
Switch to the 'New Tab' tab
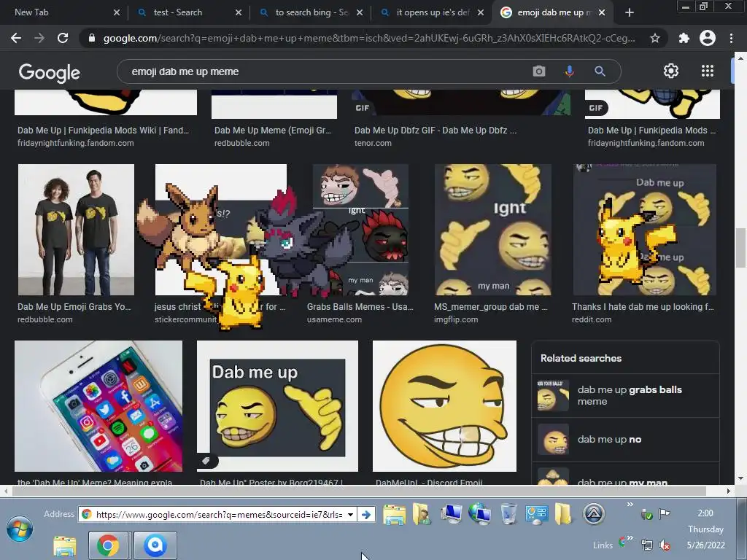63,12
